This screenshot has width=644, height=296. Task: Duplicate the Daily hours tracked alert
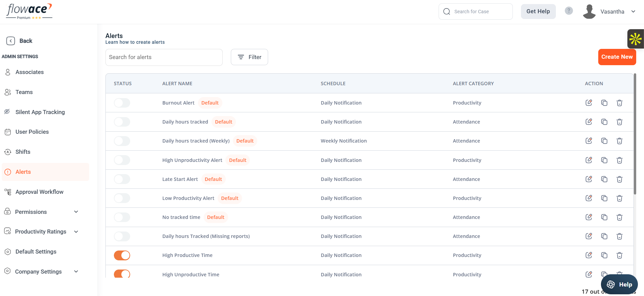pos(604,122)
